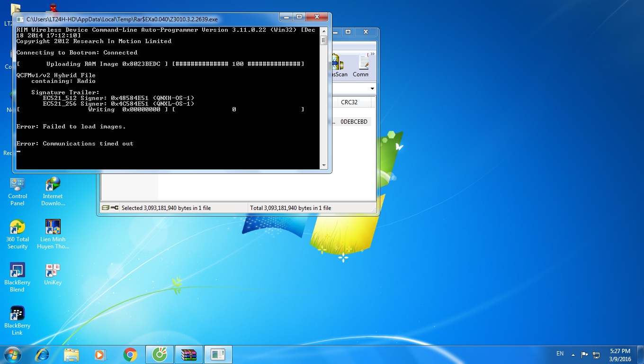Open console window system menu icon
The image size is (644, 364).
point(20,19)
